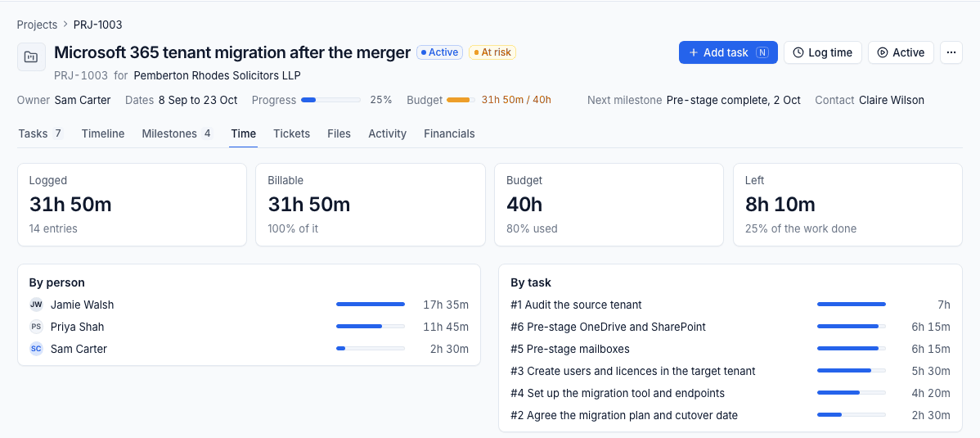Open the three-dot more options menu

pyautogui.click(x=951, y=52)
